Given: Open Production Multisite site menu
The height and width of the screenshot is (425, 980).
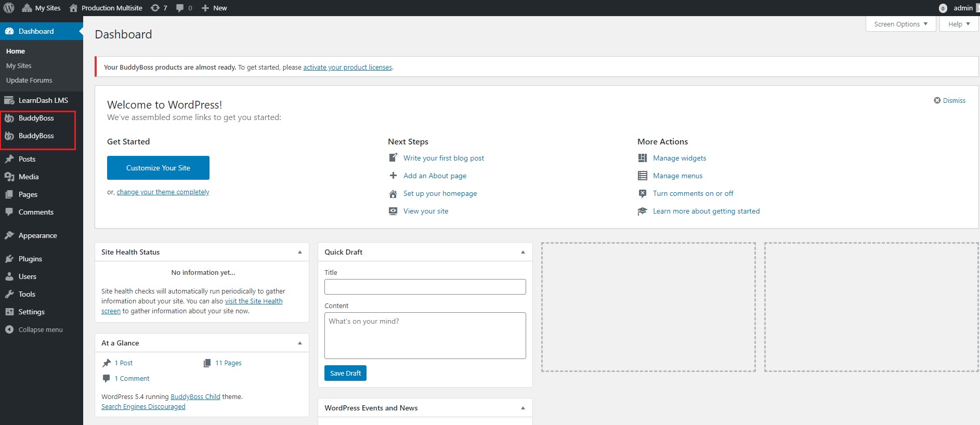Looking at the screenshot, I should coord(106,8).
